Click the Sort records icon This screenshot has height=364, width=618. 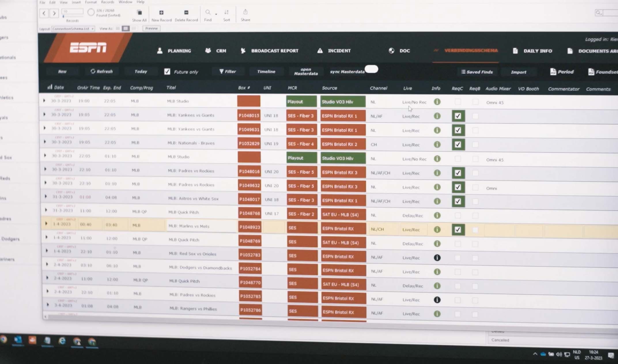226,12
